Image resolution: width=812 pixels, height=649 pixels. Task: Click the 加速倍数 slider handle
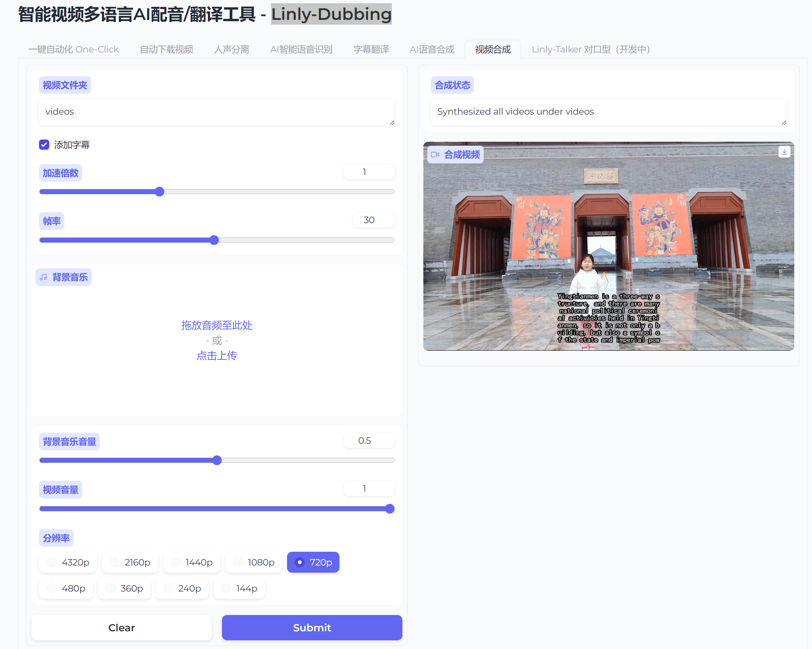160,192
